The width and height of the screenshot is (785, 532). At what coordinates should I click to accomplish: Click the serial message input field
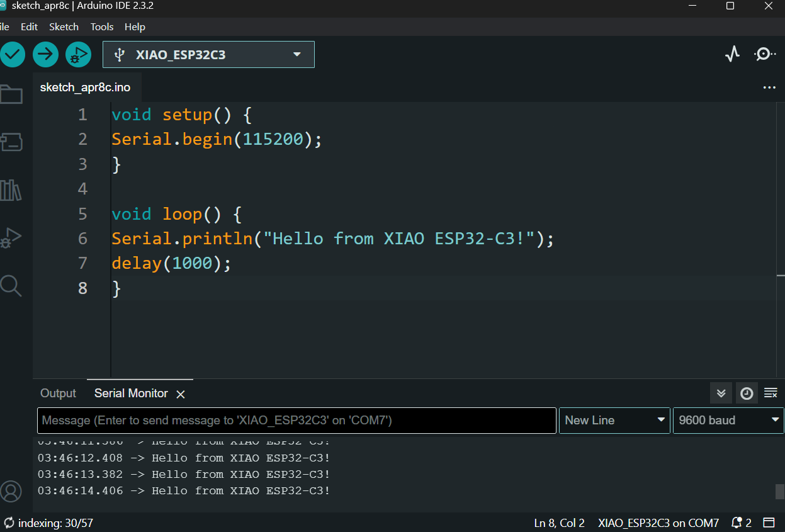(x=296, y=421)
